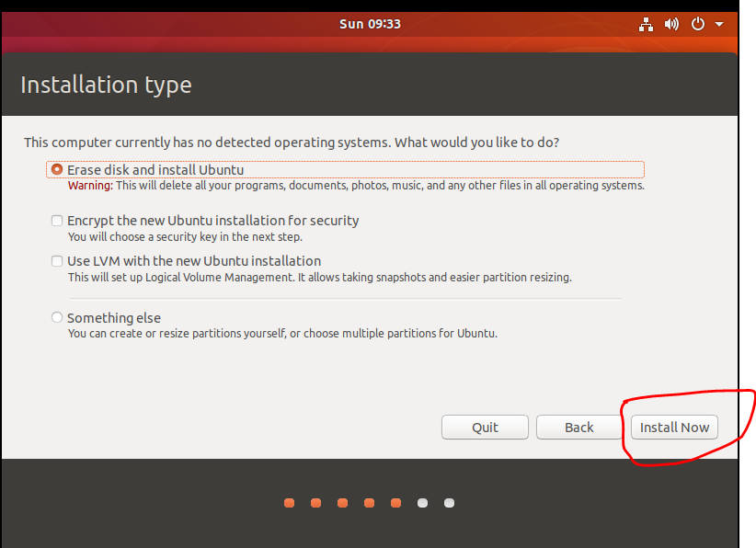Click 'You can create or resize partitions' text
This screenshot has width=756, height=548.
pos(282,334)
